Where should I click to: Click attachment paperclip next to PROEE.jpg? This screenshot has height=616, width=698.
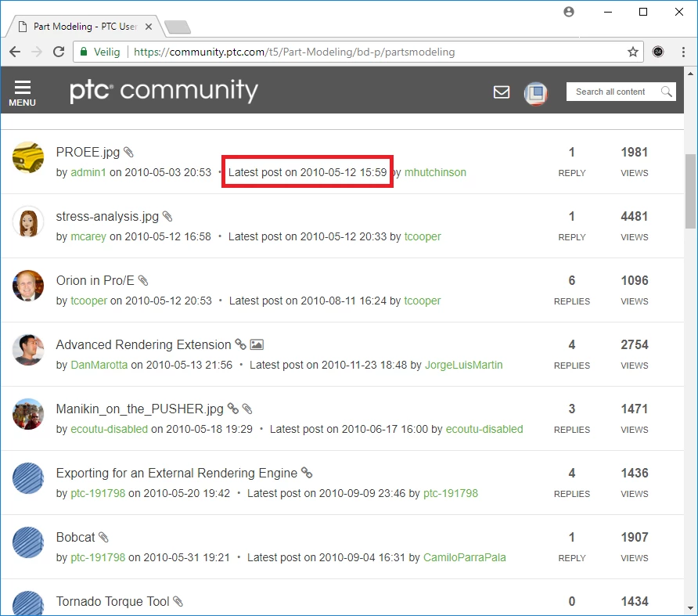coord(128,153)
